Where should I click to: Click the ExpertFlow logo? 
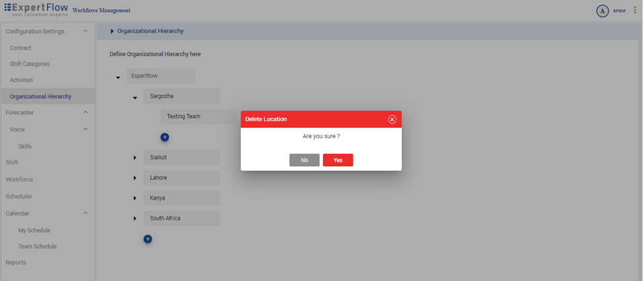pyautogui.click(x=36, y=9)
